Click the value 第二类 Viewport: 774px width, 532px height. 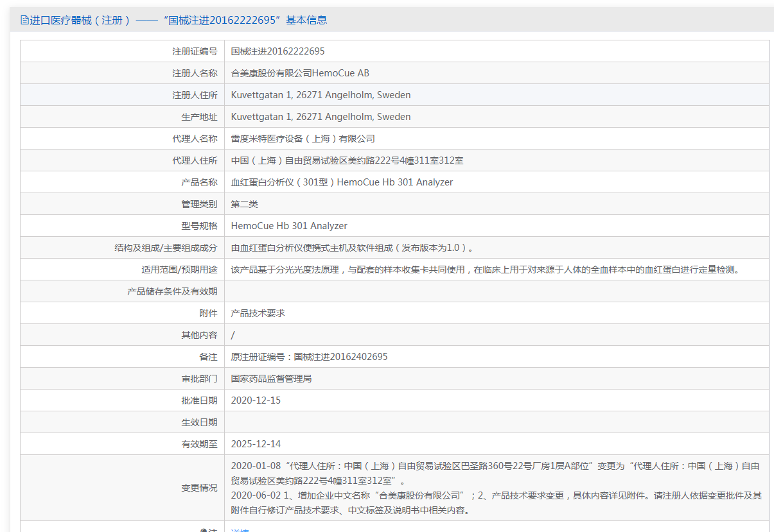pyautogui.click(x=245, y=204)
